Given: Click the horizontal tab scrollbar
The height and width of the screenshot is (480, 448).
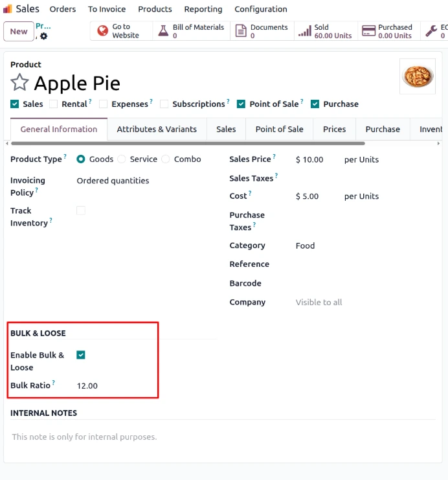Looking at the screenshot, I should (x=188, y=143).
